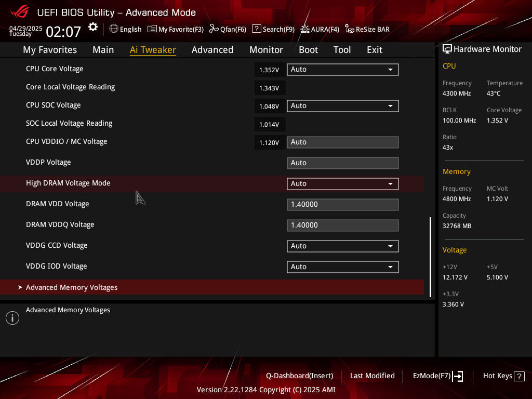Click the 4300 MHz CPU frequency value
532x399 pixels.
click(456, 94)
